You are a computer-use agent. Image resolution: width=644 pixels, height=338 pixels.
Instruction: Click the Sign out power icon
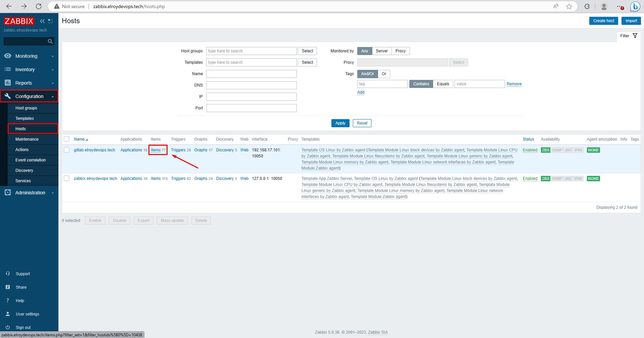pos(8,327)
